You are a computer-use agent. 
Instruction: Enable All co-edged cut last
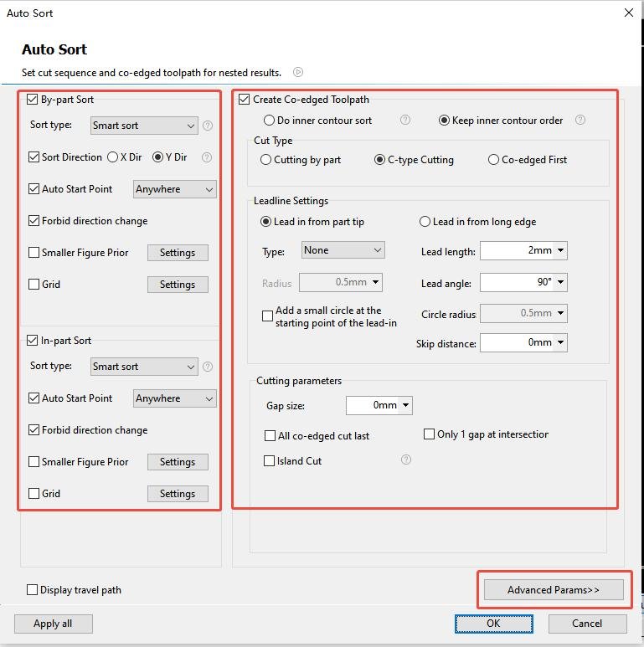click(270, 436)
